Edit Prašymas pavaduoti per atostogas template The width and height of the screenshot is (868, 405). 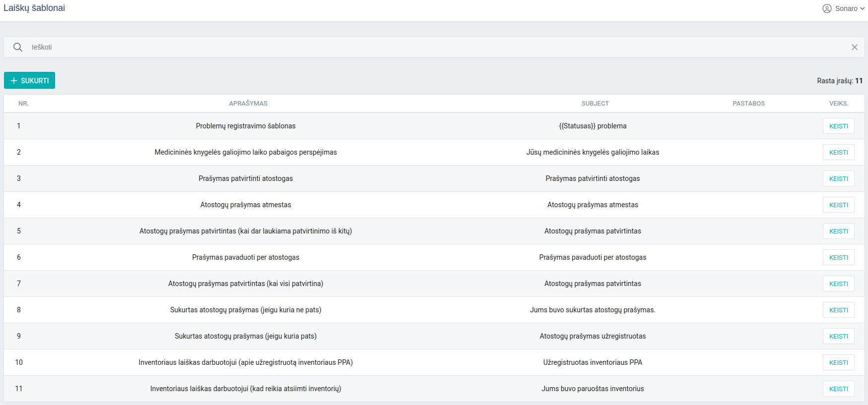(838, 257)
